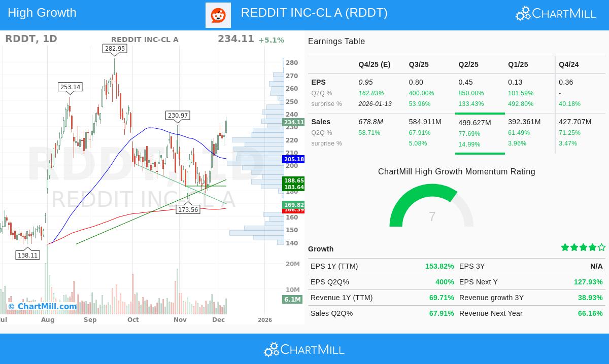Switch to the Q3/25 earnings column

[x=419, y=64]
